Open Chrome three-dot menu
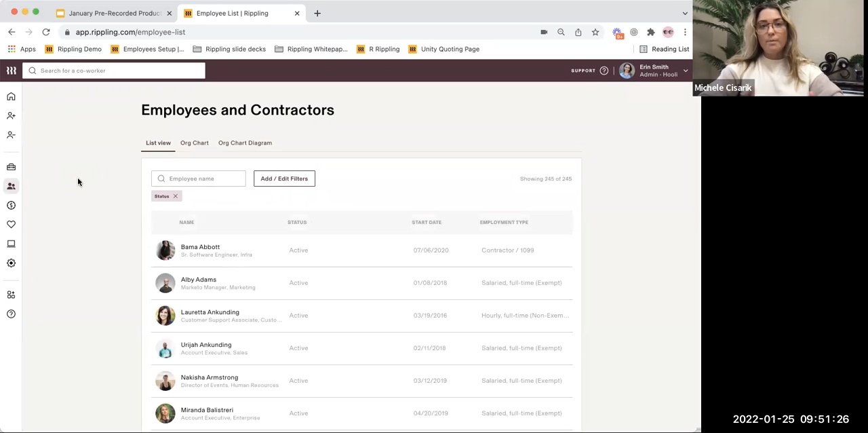Viewport: 868px width, 433px height. [685, 32]
